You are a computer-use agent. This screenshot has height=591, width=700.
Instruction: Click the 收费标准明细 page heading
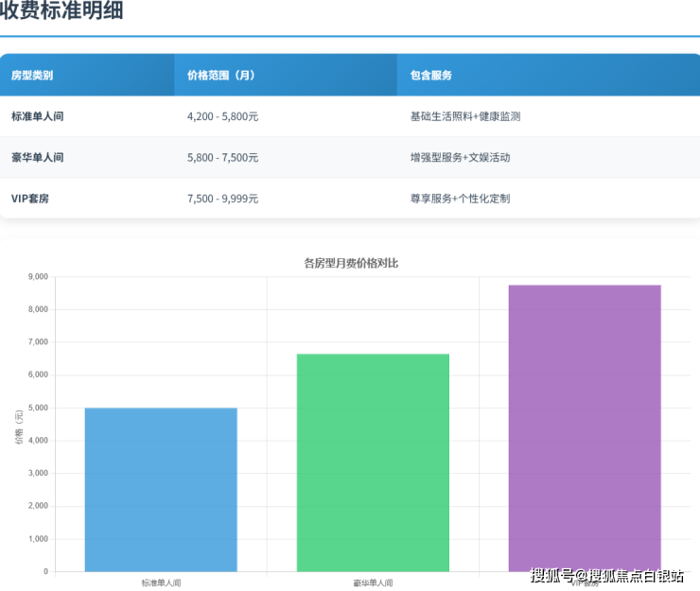click(x=61, y=11)
